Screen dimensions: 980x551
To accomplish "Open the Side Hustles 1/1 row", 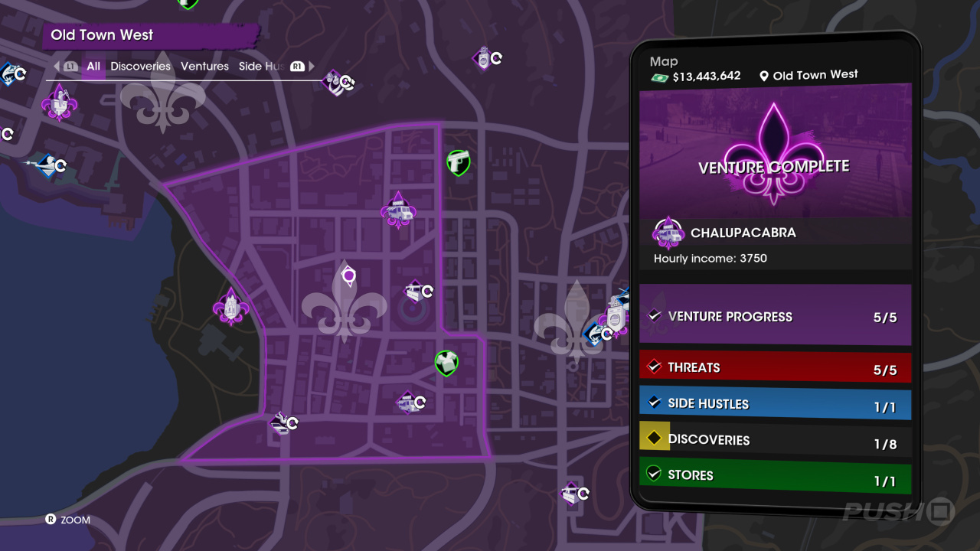I will (775, 403).
